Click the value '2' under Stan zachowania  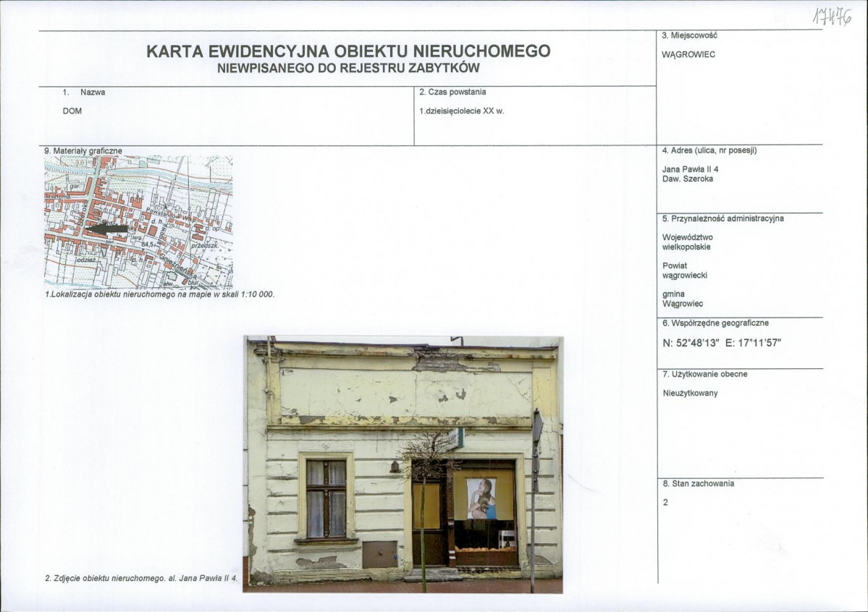click(x=665, y=503)
